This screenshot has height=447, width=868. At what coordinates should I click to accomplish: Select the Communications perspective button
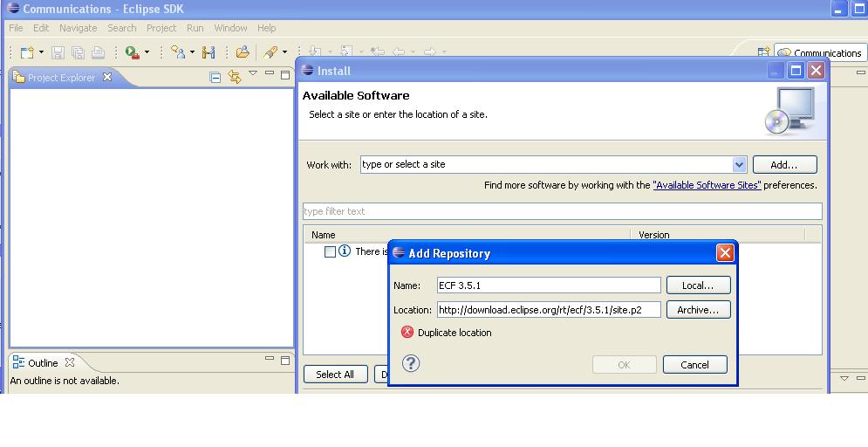point(820,53)
